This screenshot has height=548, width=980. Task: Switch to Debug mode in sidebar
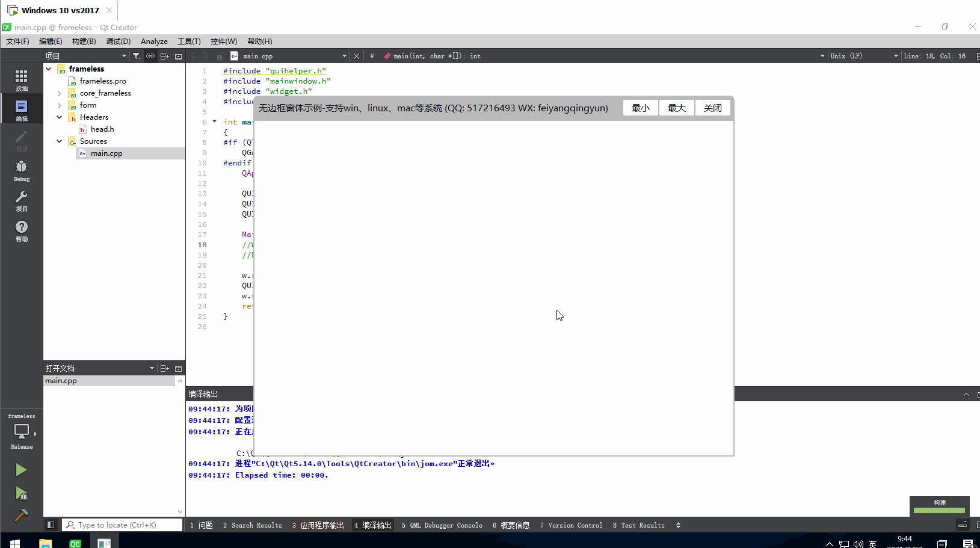click(22, 170)
